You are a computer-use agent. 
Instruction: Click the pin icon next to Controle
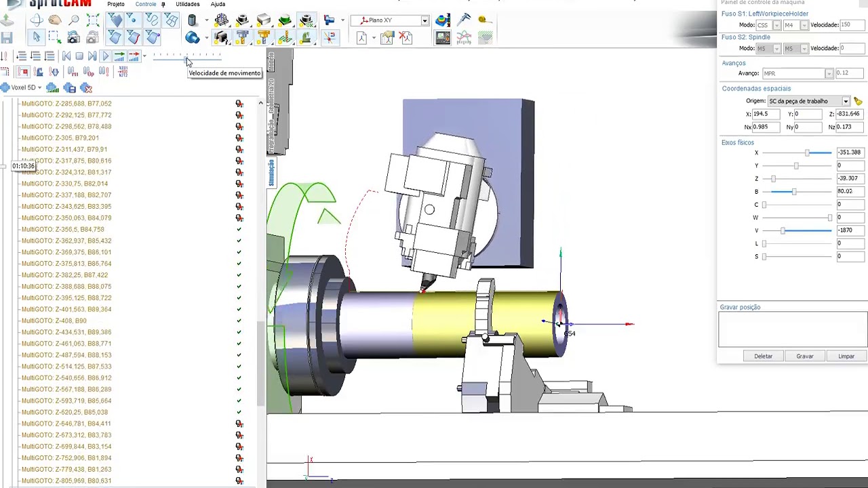(x=163, y=5)
